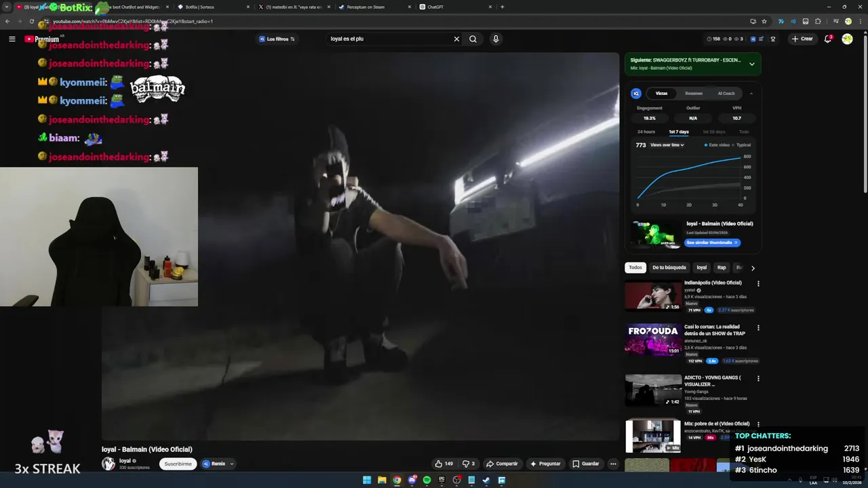Reload the page with the refresh button

[x=31, y=21]
